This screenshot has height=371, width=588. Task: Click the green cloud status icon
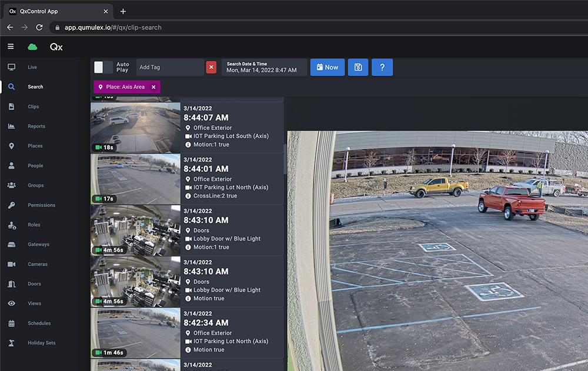point(32,47)
